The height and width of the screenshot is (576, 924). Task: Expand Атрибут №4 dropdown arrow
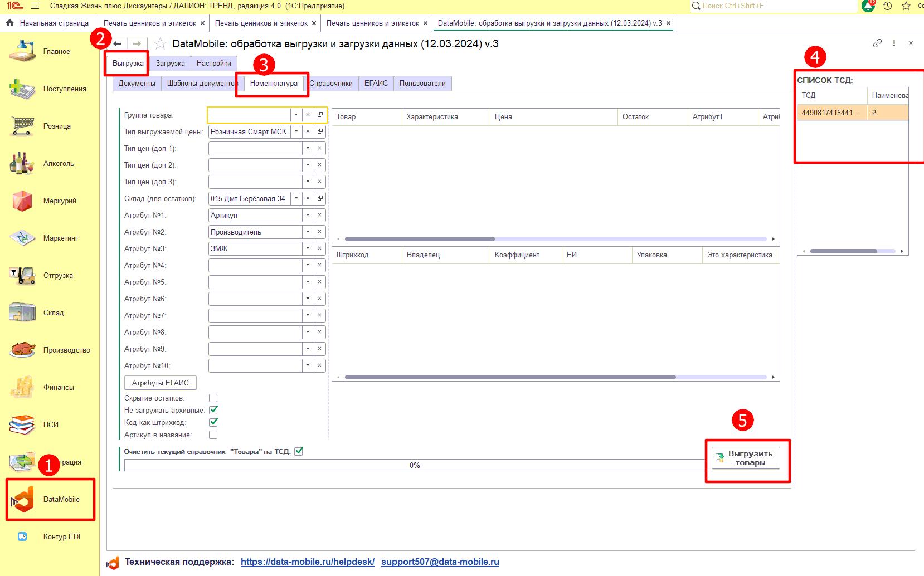point(308,265)
